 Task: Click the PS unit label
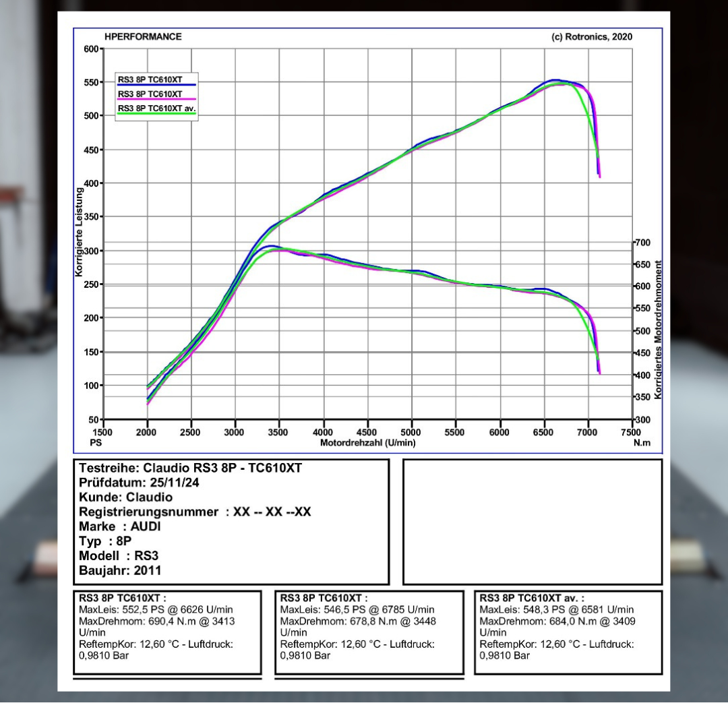tap(95, 443)
